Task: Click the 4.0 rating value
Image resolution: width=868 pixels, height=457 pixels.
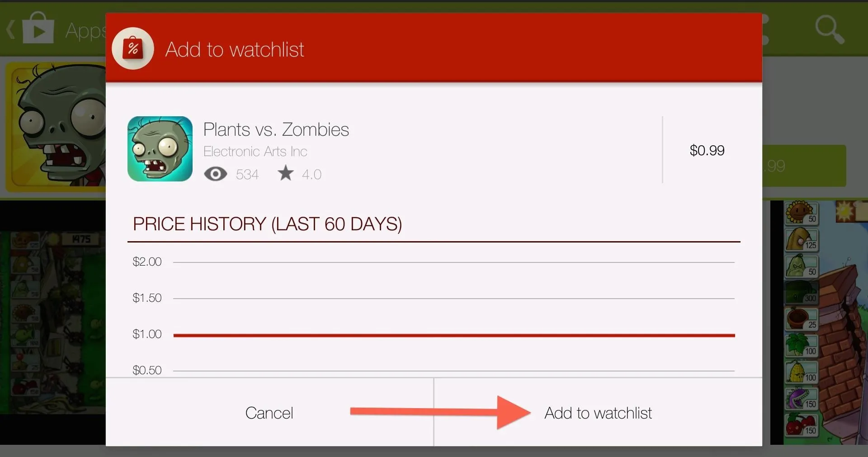Action: [x=311, y=175]
